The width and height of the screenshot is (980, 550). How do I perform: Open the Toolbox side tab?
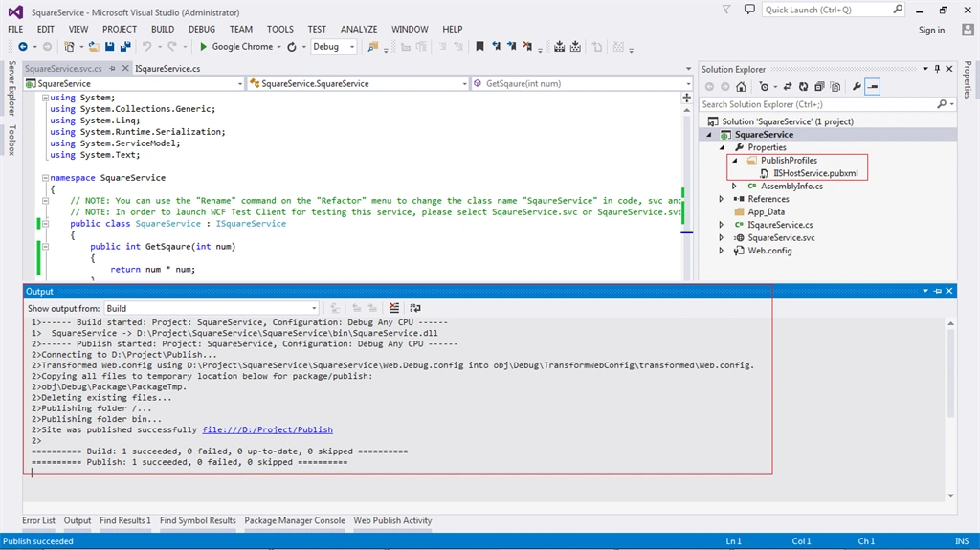click(11, 140)
